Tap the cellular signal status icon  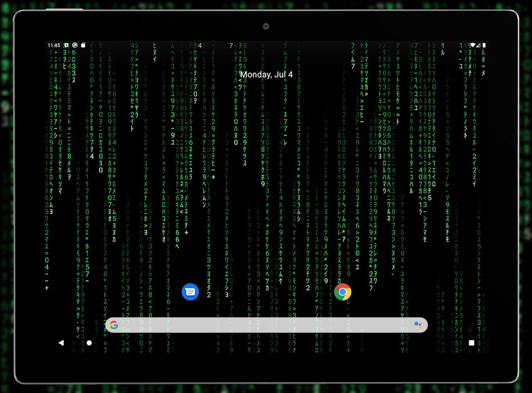(478, 45)
